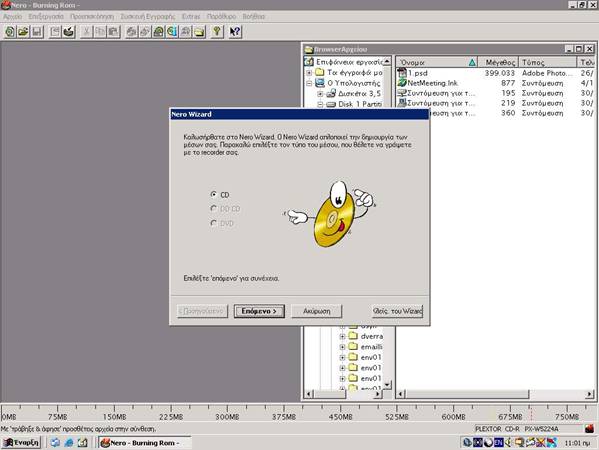Viewport: 599px width, 450px height.
Task: Click the dverra folder icon
Action: click(353, 336)
